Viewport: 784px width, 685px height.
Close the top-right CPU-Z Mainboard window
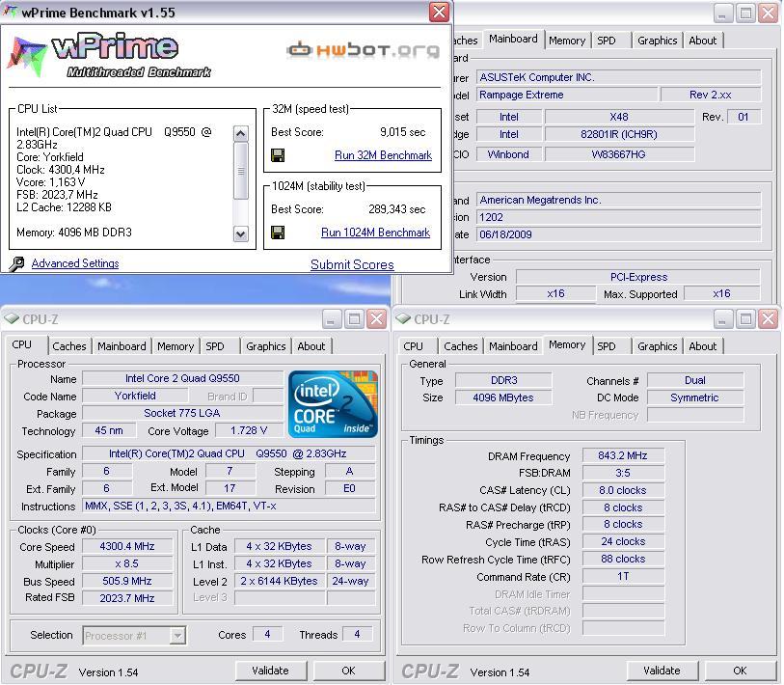(x=768, y=13)
